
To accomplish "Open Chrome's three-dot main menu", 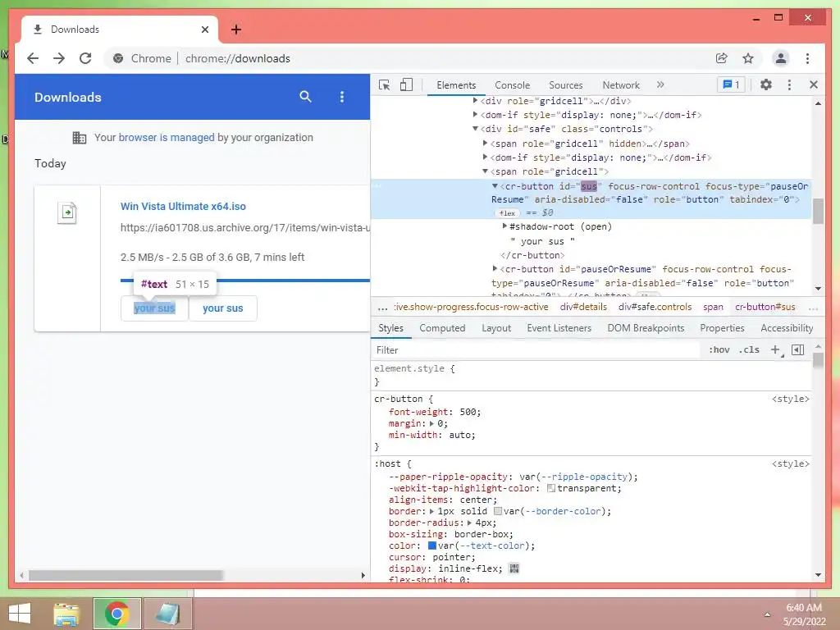I will click(807, 58).
